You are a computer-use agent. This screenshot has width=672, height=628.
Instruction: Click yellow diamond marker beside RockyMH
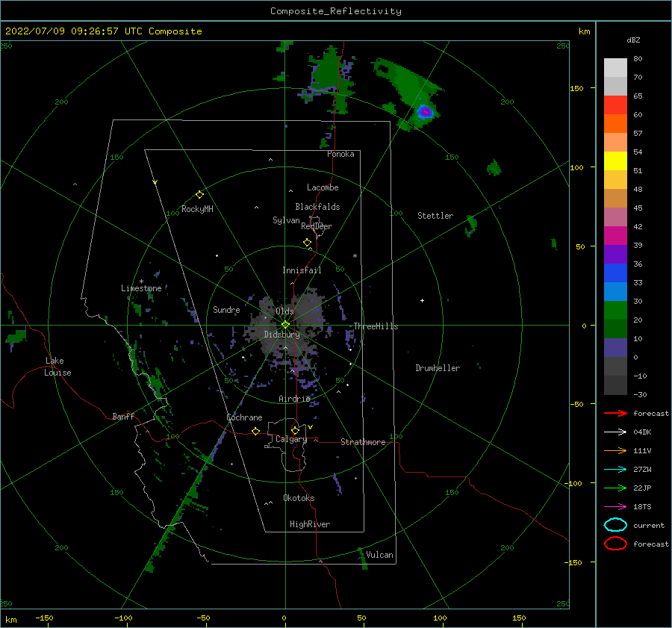(199, 195)
